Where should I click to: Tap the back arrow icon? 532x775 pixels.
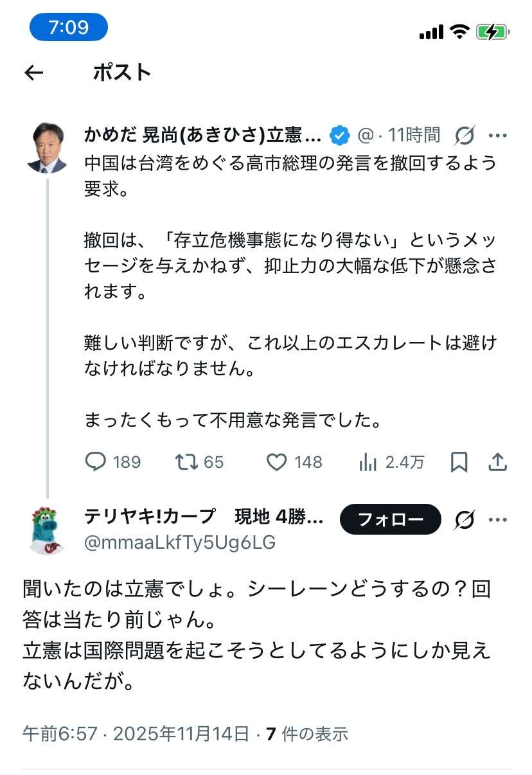33,73
